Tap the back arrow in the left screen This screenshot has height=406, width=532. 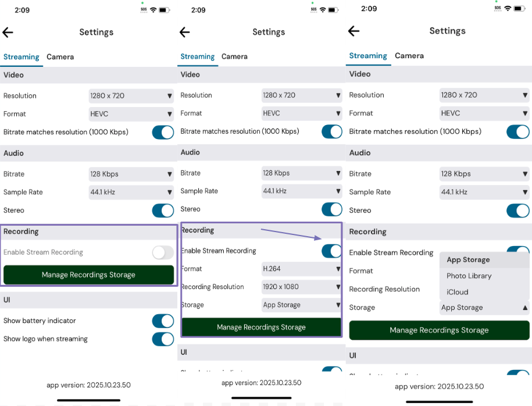(8, 33)
